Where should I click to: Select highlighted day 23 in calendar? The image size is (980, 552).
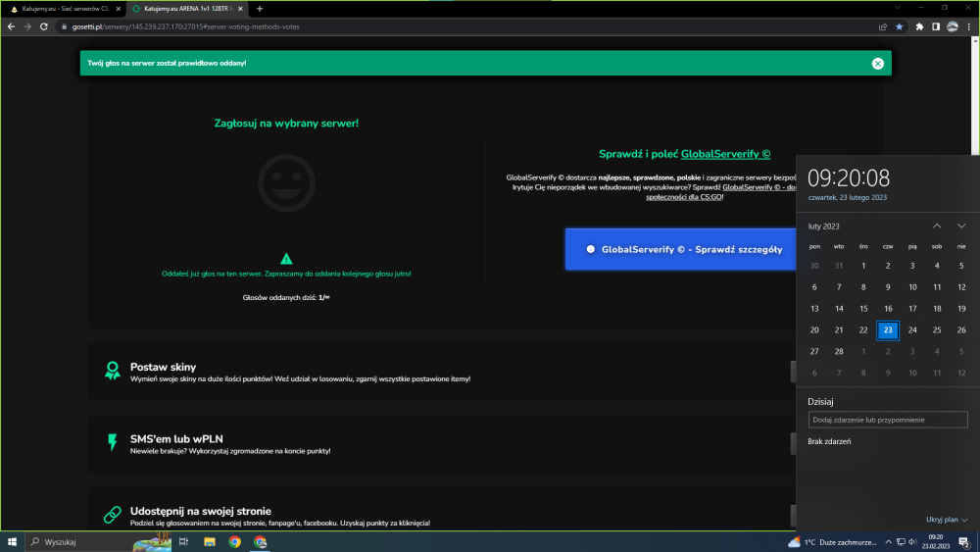click(888, 330)
